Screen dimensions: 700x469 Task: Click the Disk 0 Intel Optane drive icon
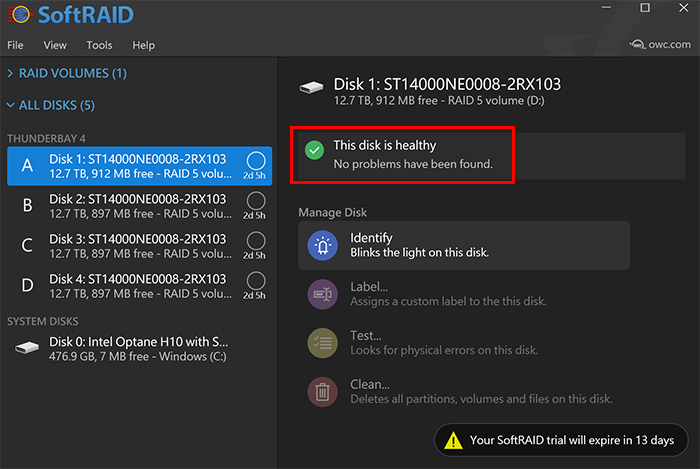point(27,348)
